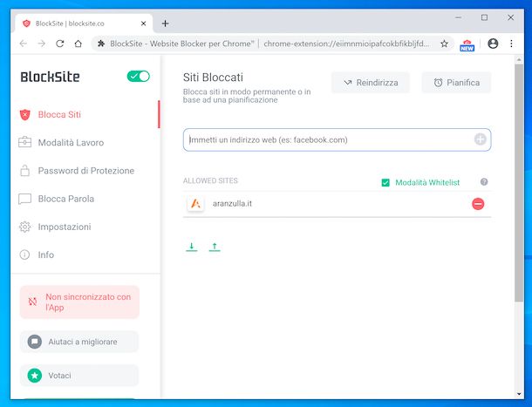Click the scrollbar down arrow
This screenshot has width=532, height=407.
(519, 394)
